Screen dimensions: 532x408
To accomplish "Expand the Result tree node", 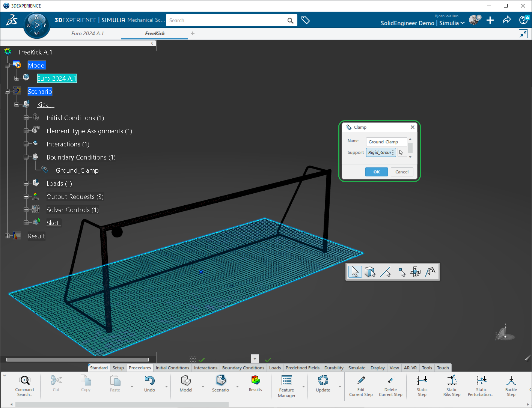I will click(8, 236).
